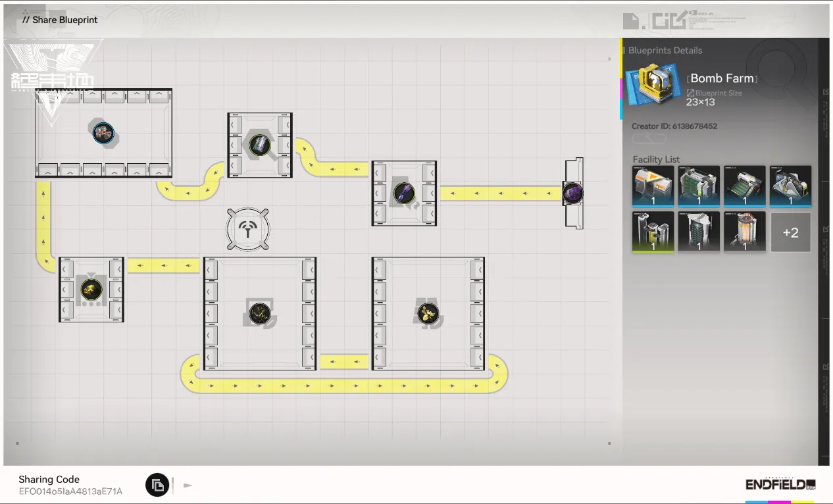Click the orange glowing cylinder facility thumbnail
The width and height of the screenshot is (833, 504).
pyautogui.click(x=744, y=232)
